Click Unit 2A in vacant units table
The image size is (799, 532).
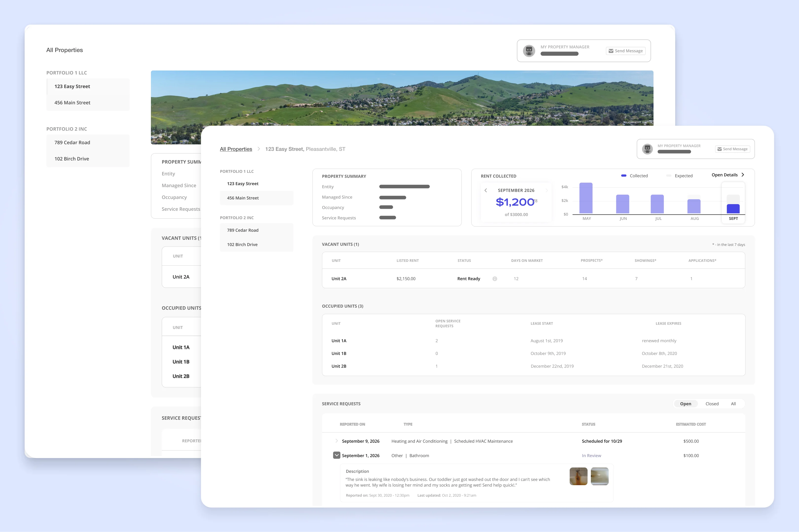[339, 279]
